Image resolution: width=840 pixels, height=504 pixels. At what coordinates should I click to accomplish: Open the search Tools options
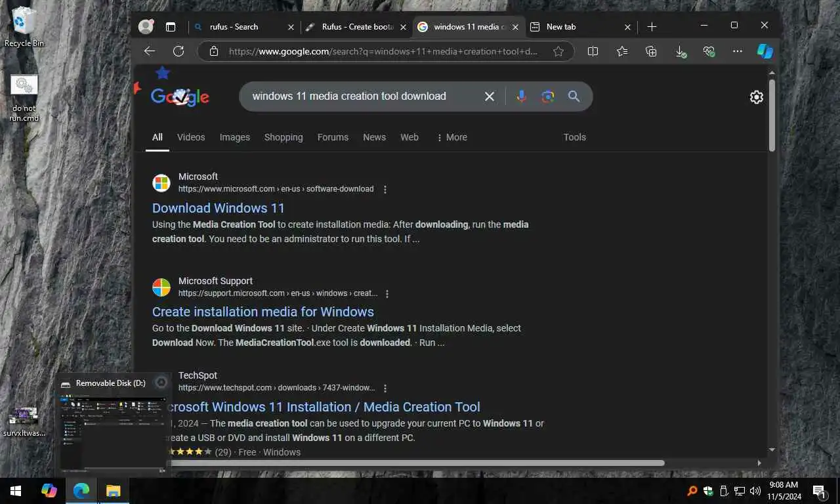(574, 137)
